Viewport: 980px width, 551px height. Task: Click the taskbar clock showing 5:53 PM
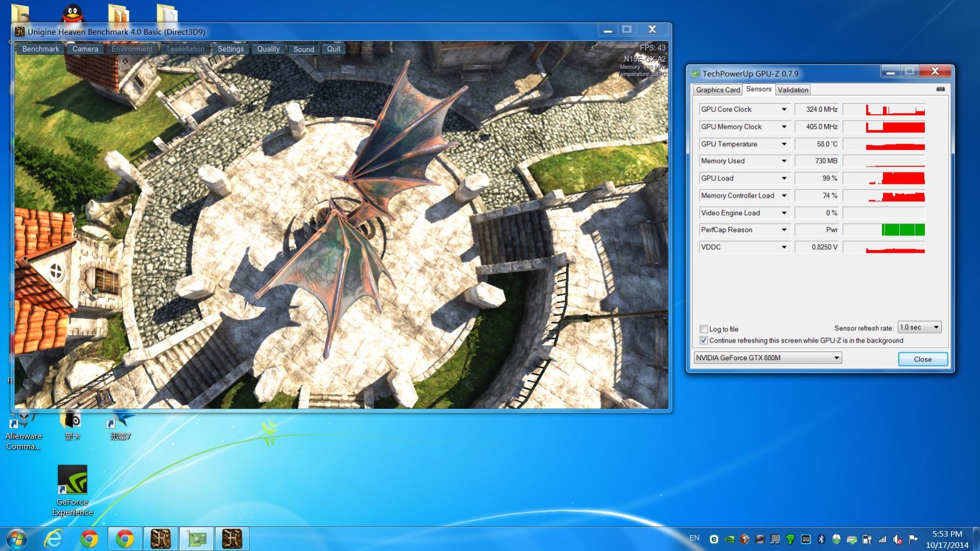(947, 539)
